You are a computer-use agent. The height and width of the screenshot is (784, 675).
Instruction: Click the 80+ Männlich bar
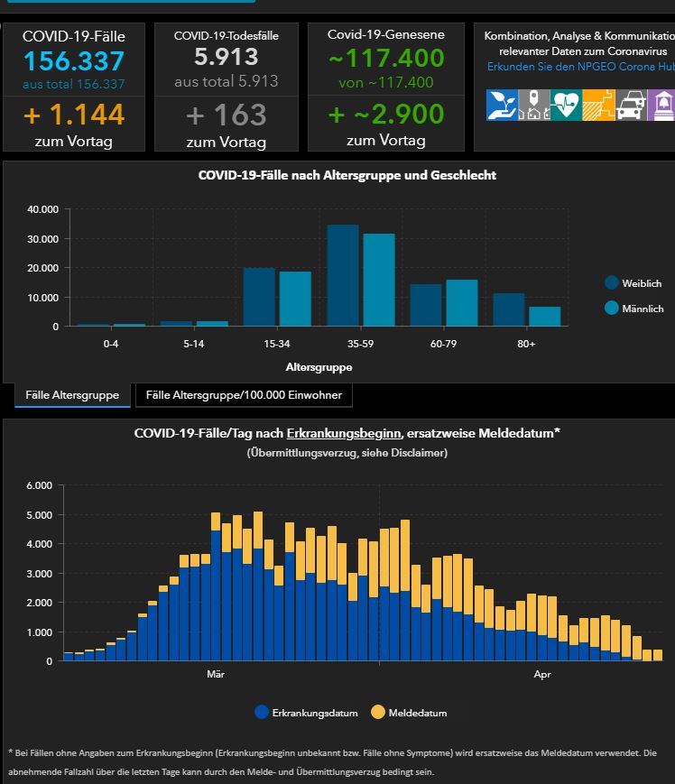[x=545, y=317]
